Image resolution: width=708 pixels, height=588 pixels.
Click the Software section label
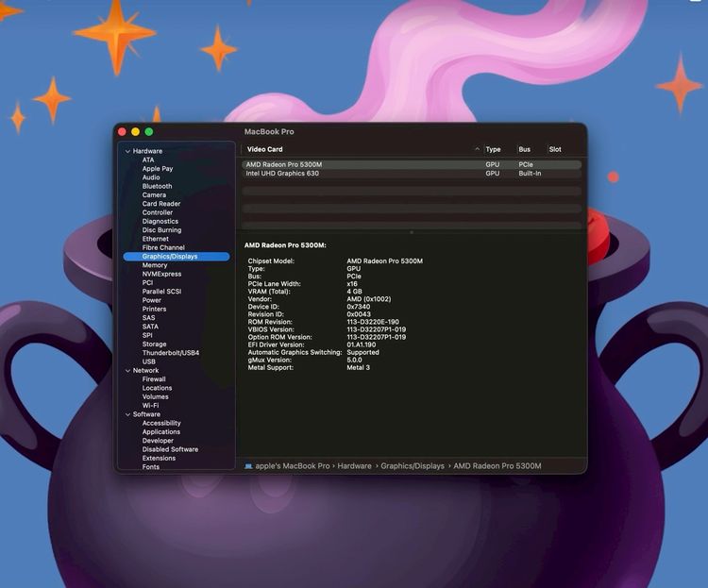(x=146, y=414)
